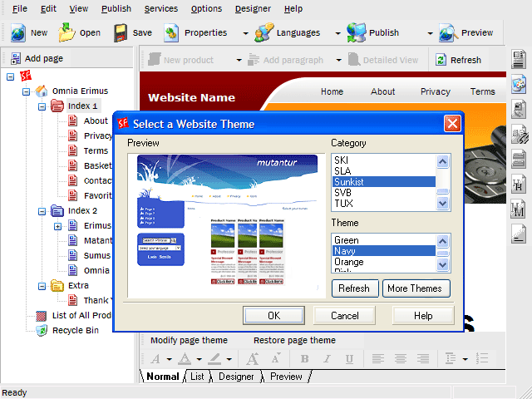Save using the floppy disk icon
The image size is (532, 399).
[121, 32]
